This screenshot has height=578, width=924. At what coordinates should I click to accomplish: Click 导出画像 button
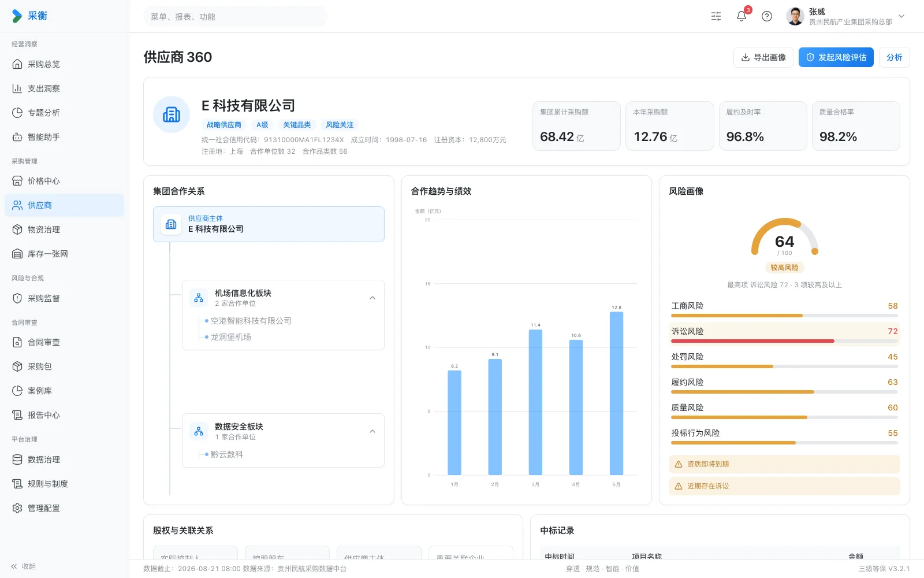click(x=763, y=57)
